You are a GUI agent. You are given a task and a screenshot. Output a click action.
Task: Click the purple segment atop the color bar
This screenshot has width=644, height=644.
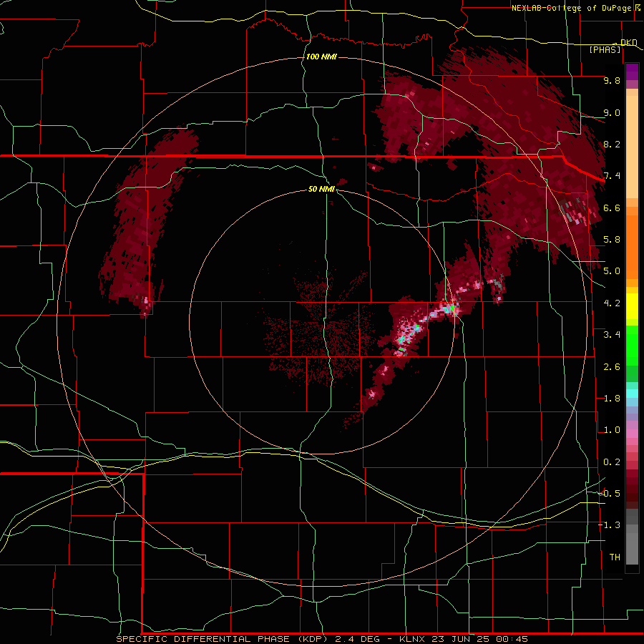632,72
